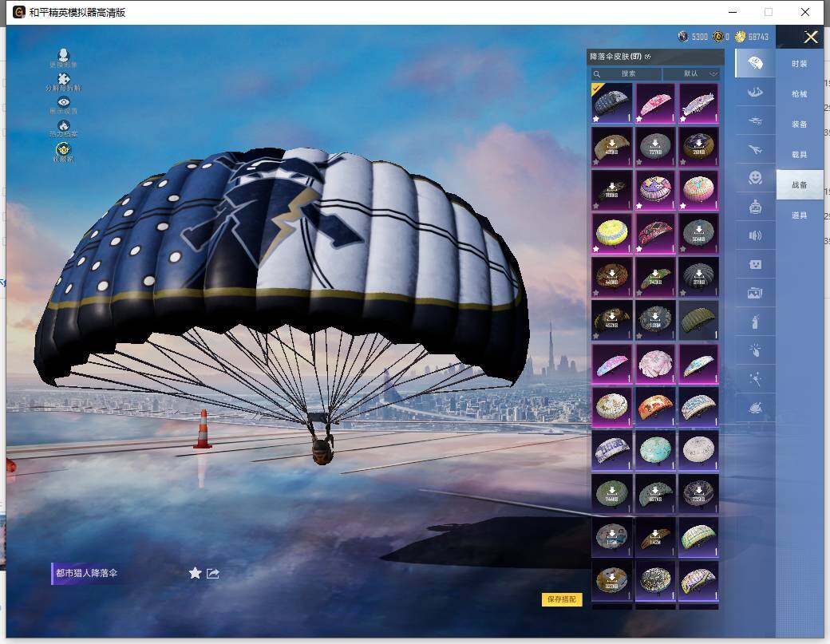The width and height of the screenshot is (830, 644).
Task: Select the square face card category icon
Action: 755,264
